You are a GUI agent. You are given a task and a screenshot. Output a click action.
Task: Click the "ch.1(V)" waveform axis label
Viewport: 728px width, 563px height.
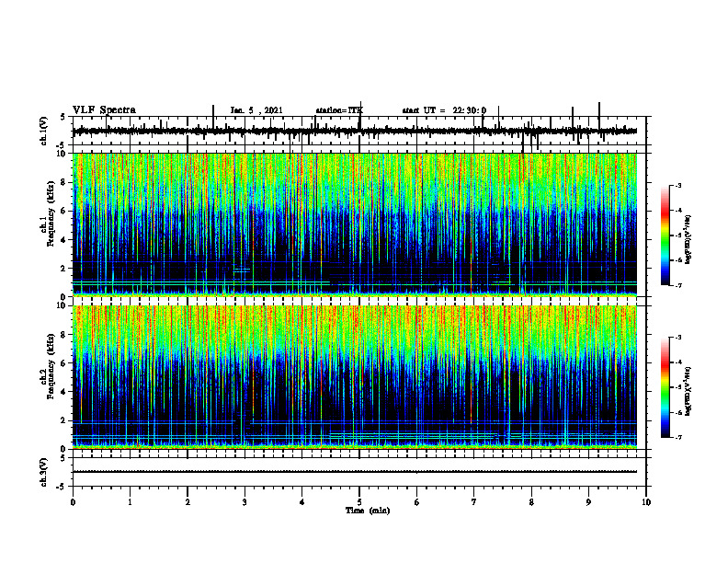pyautogui.click(x=43, y=131)
